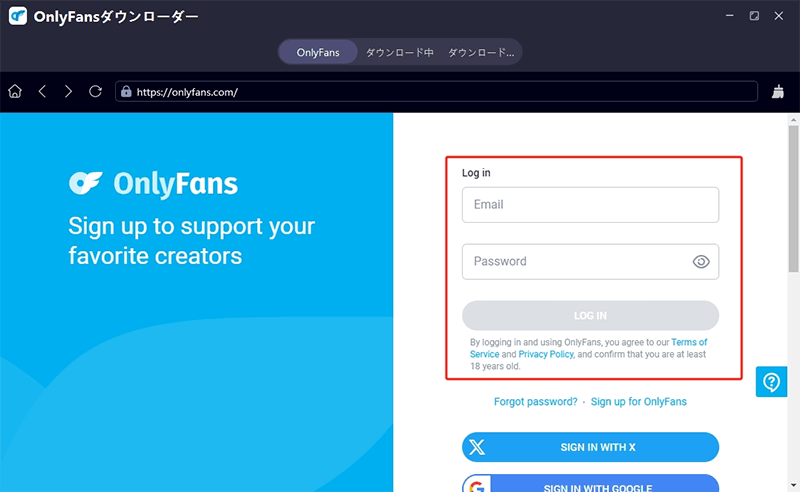Click the broom clean icon
The height and width of the screenshot is (492, 800).
coord(779,92)
